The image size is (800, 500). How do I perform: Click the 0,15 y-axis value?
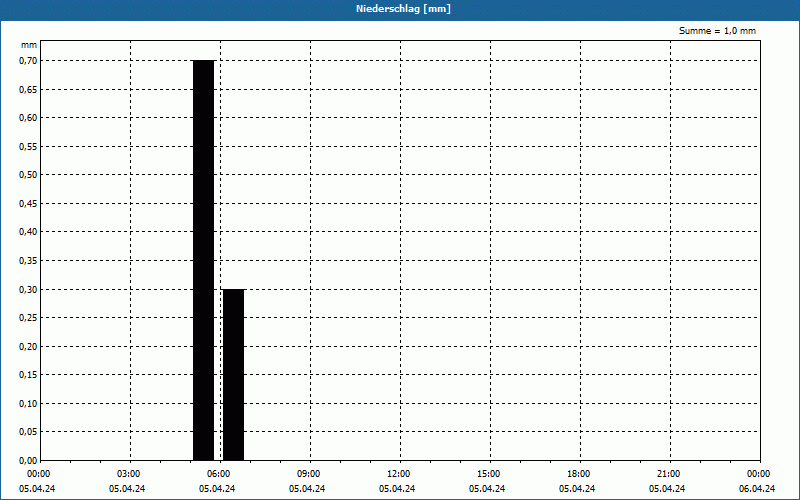(x=28, y=375)
